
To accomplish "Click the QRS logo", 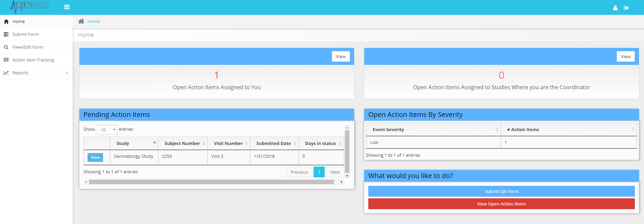I will coord(30,6).
